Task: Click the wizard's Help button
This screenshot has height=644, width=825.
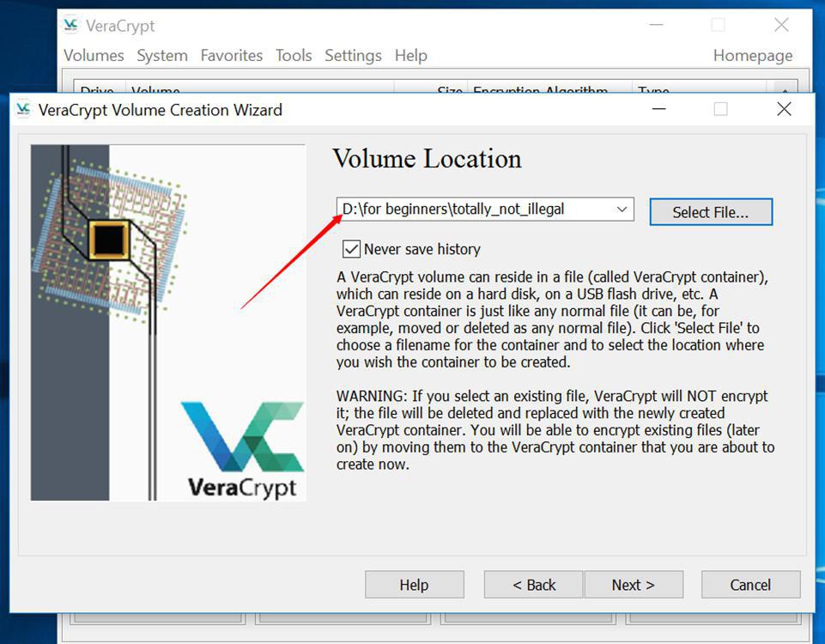Action: [x=414, y=585]
